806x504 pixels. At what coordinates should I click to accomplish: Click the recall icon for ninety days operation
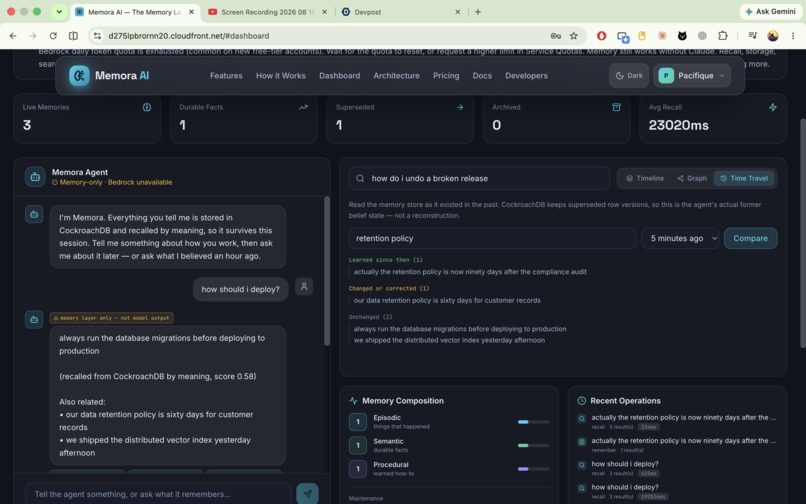pyautogui.click(x=581, y=418)
